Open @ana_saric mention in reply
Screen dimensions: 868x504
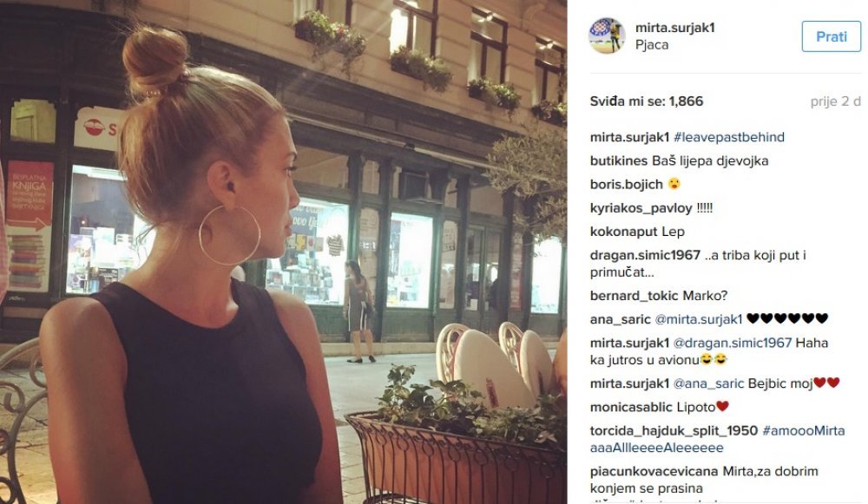[708, 383]
